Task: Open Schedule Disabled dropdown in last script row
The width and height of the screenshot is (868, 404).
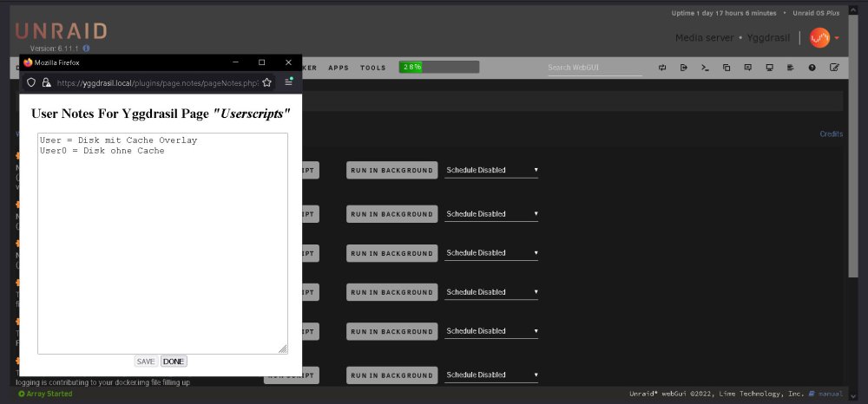Action: pos(491,375)
